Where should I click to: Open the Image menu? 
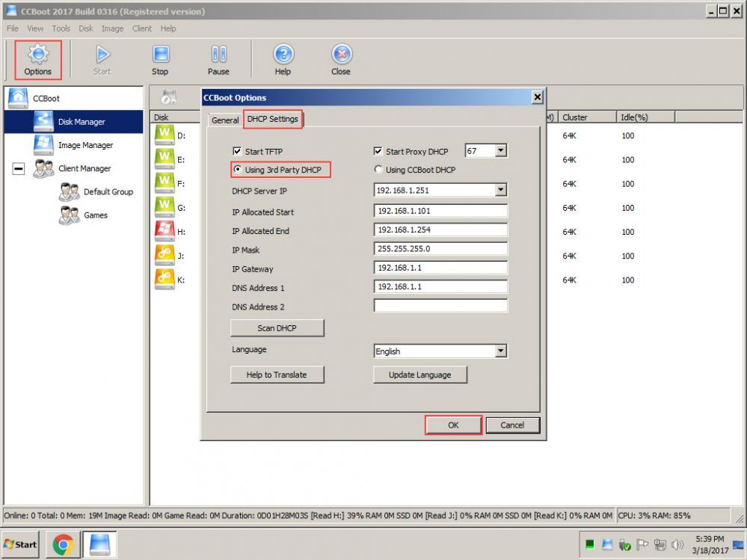(112, 28)
